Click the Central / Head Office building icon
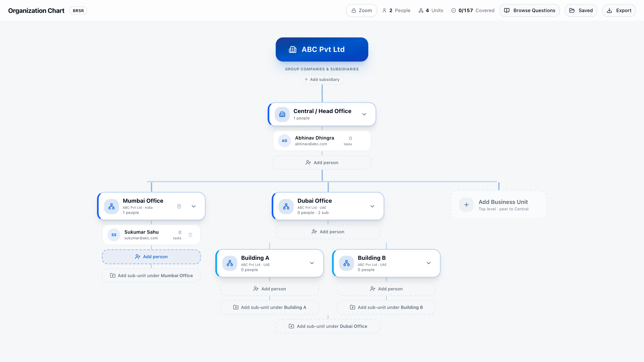This screenshot has width=644, height=362. pyautogui.click(x=282, y=114)
